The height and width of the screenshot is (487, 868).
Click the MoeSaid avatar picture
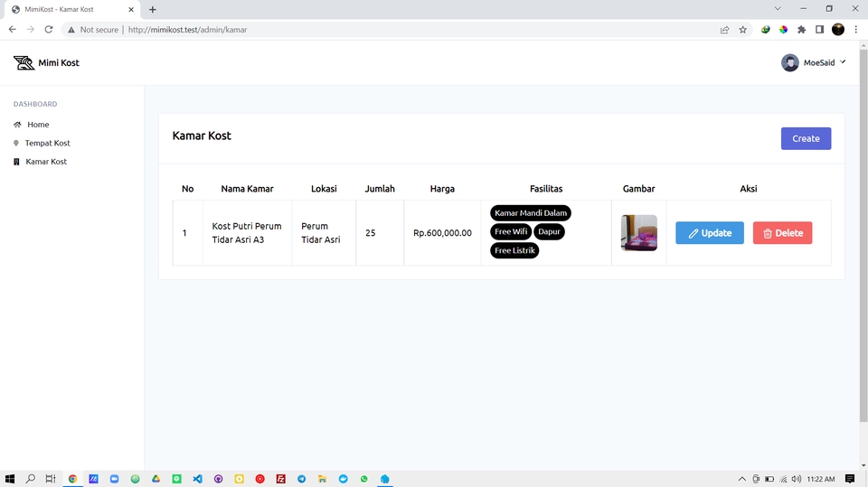click(790, 62)
